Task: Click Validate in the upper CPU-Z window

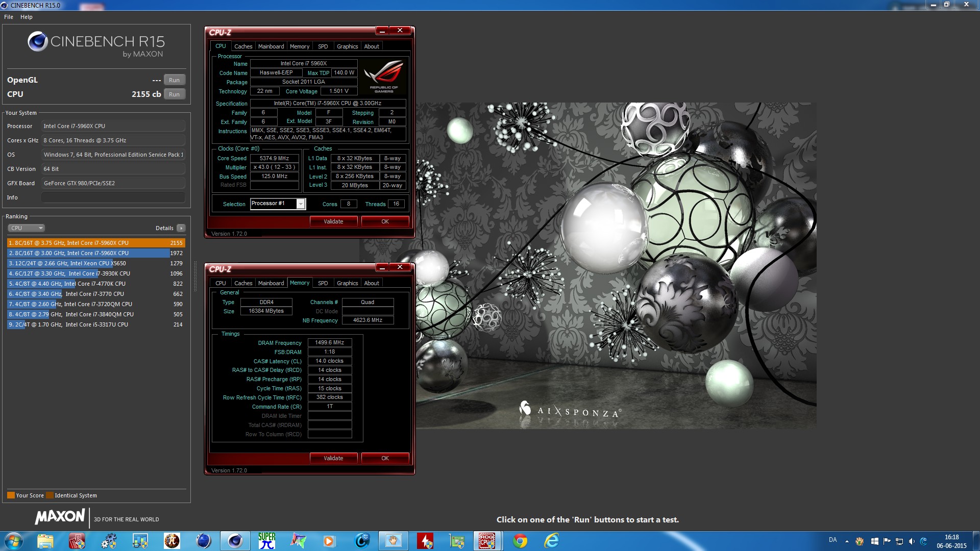Action: click(333, 221)
